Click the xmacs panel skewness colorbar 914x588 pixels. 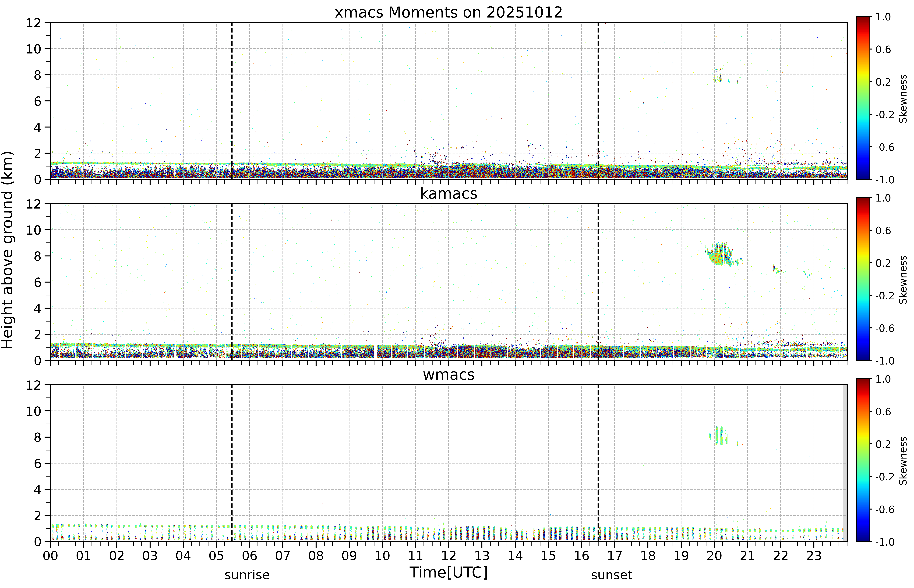point(863,98)
